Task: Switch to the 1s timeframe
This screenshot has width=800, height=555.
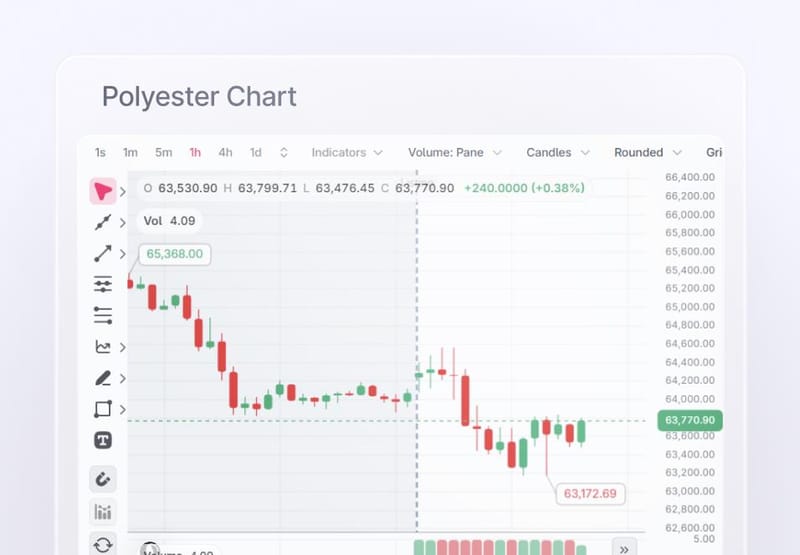Action: (x=100, y=153)
